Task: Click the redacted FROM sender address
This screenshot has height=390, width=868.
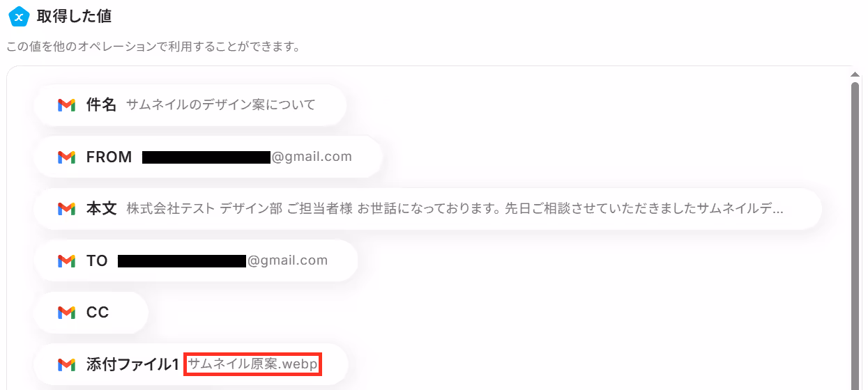Action: pos(206,157)
